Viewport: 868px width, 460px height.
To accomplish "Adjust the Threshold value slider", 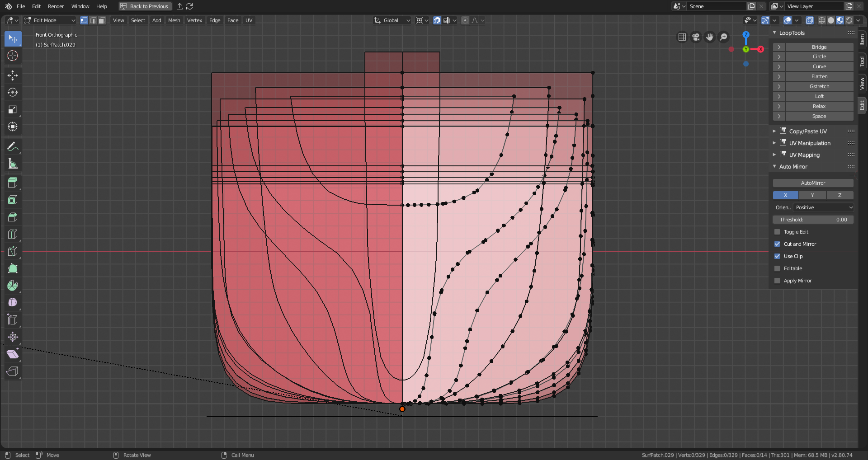I will (813, 220).
